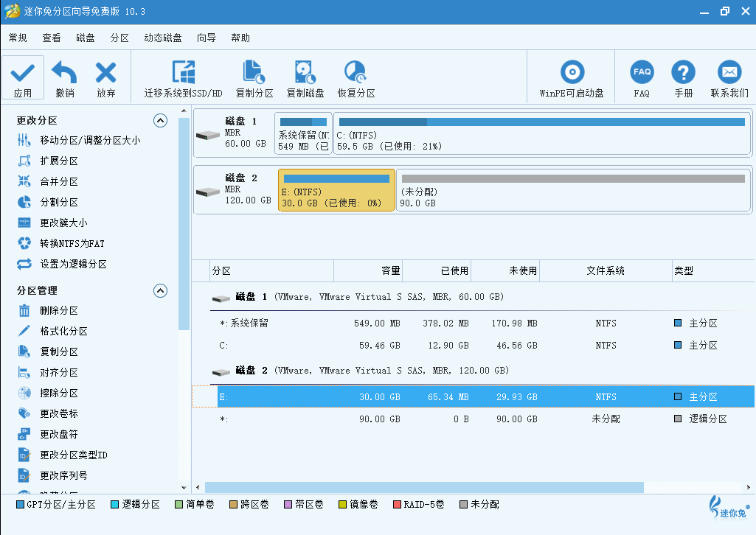Sort by the 未使用 column header
Screen dimensions: 756x535
click(504, 270)
